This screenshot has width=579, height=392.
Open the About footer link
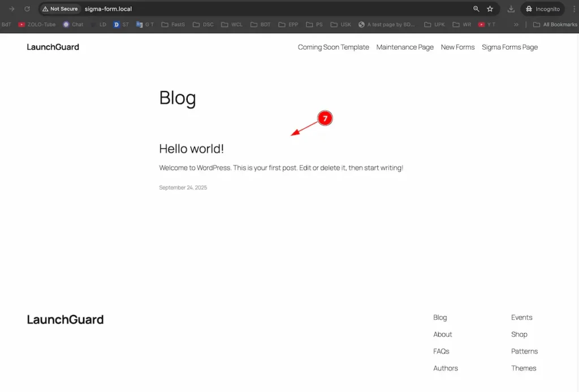click(x=442, y=334)
